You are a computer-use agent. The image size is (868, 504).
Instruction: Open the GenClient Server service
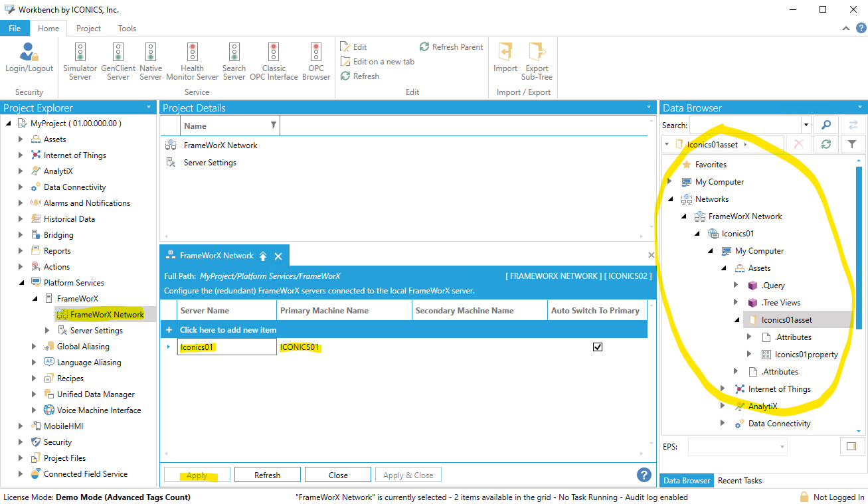click(118, 61)
